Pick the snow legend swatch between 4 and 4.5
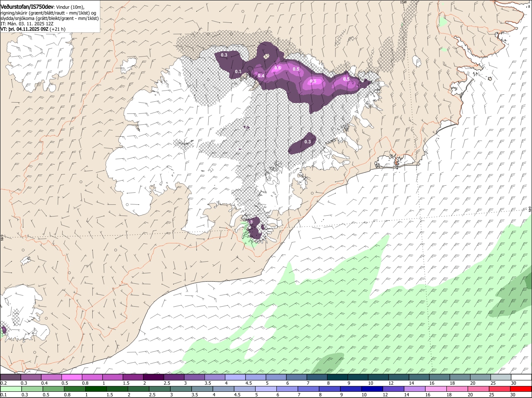Image resolution: width=532 pixels, height=398 pixels. coord(235,377)
